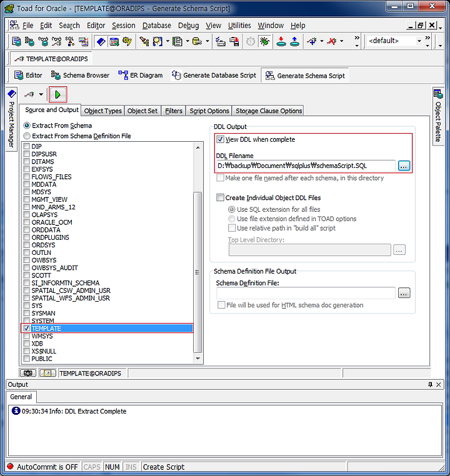Expand dropdown arrow beside the script document icon
Image resolution: width=450 pixels, height=476 pixels.
click(x=187, y=41)
